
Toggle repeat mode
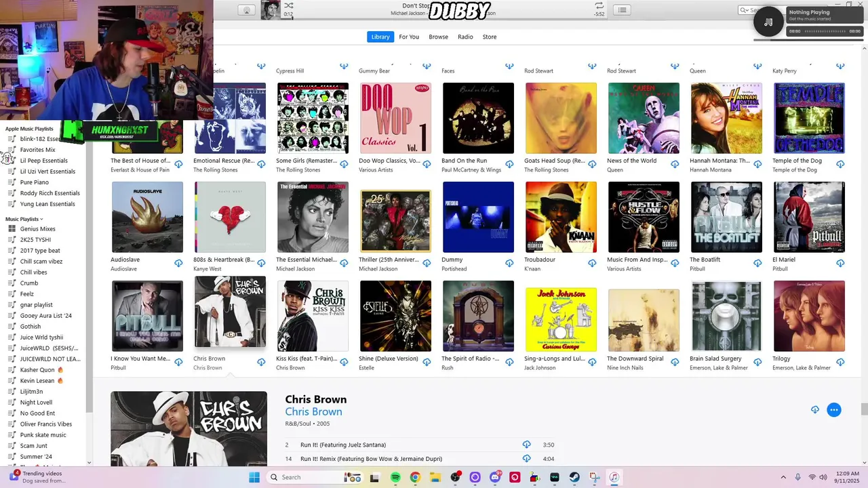599,5
